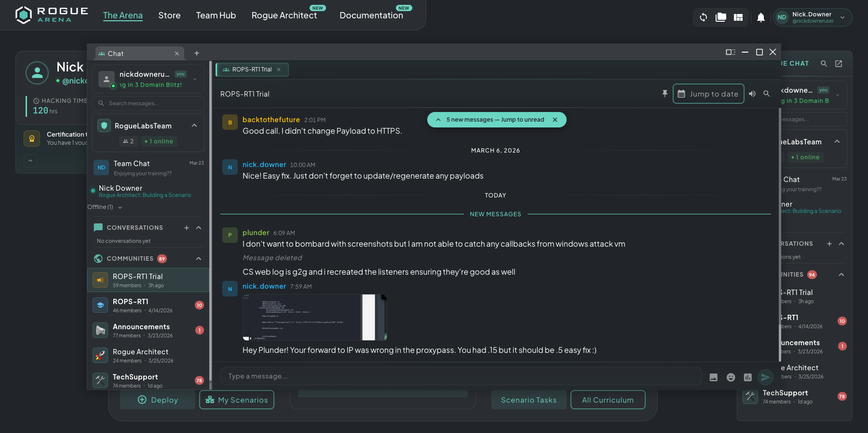Create a poll with the chart icon
Viewport: 868px width, 433px height.
(748, 377)
